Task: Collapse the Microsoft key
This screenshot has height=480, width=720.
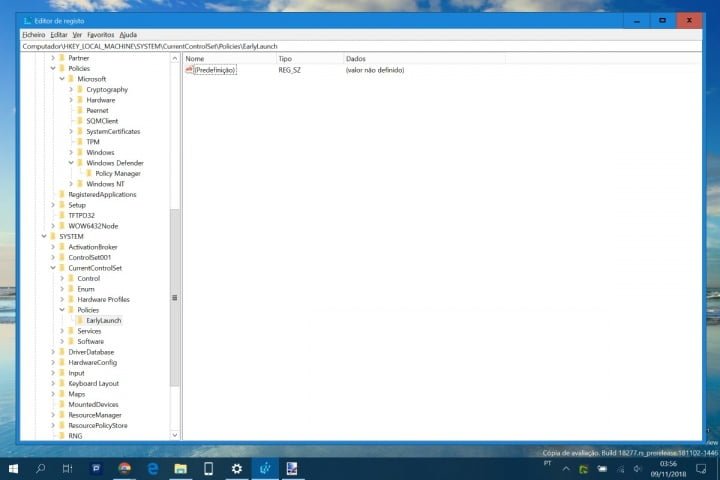Action: [62, 79]
